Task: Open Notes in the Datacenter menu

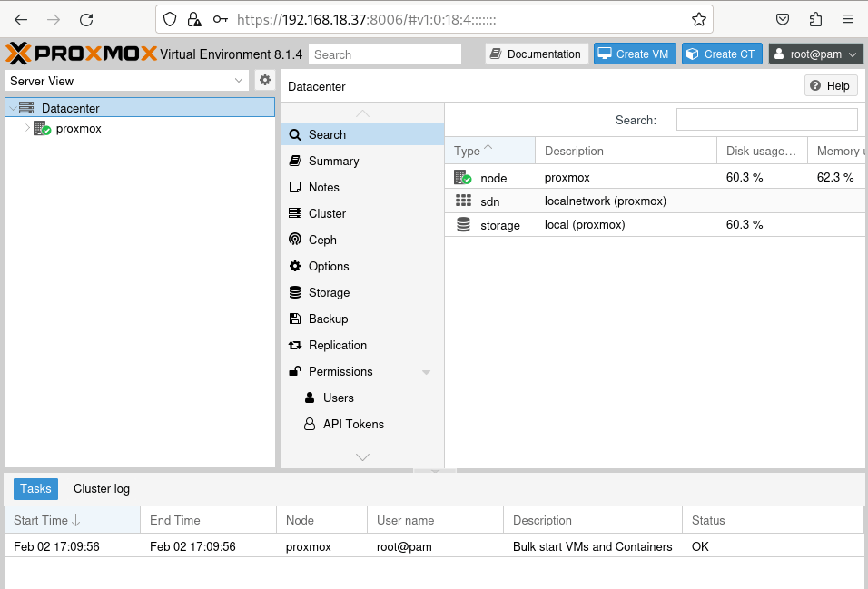Action: [x=362, y=187]
